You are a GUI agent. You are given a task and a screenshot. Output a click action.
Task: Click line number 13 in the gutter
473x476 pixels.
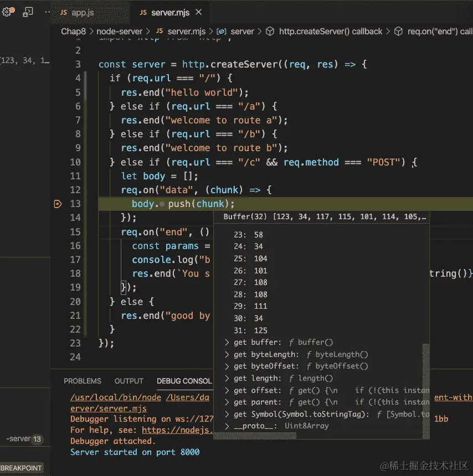[75, 204]
